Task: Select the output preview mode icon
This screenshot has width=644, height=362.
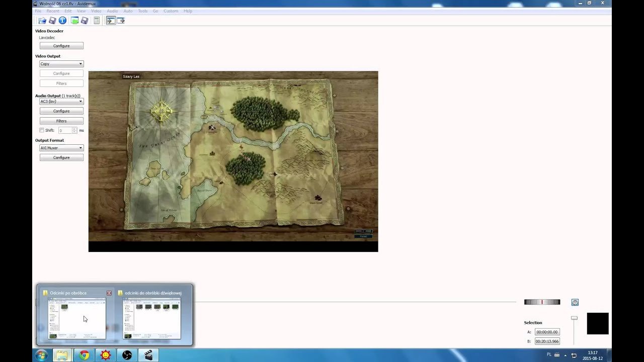Action: tap(121, 21)
